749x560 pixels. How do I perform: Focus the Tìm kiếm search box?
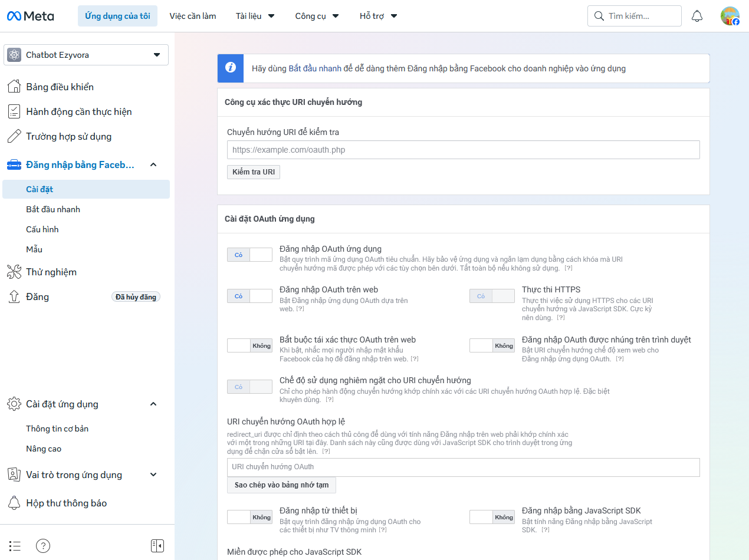click(635, 16)
